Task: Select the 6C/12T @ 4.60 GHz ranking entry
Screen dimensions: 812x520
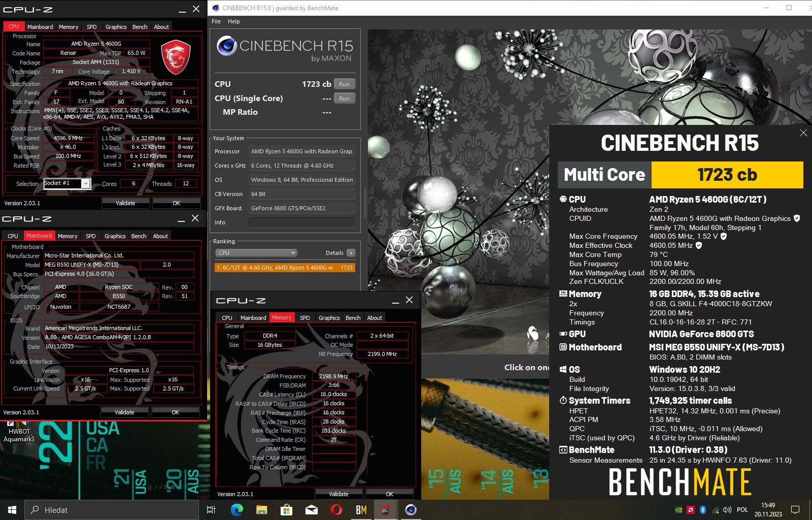Action: click(285, 268)
